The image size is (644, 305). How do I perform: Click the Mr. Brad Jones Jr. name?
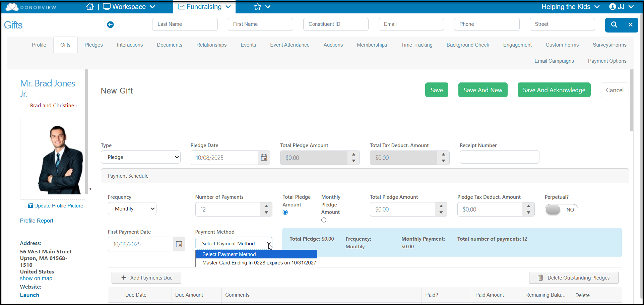(48, 88)
